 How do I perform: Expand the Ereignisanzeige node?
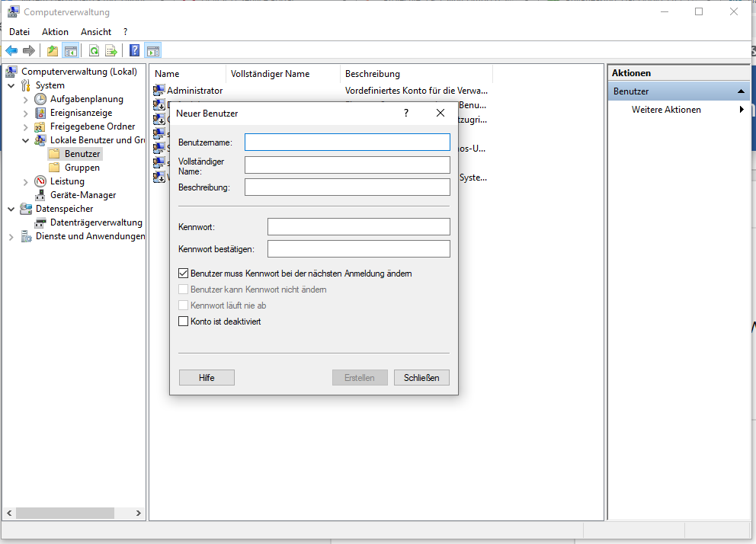click(26, 114)
